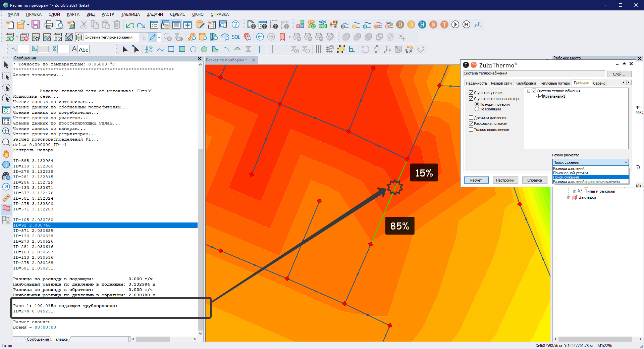644x349 pixels.
Task: Enable the 'Датчики давления' checkbox
Action: point(471,118)
